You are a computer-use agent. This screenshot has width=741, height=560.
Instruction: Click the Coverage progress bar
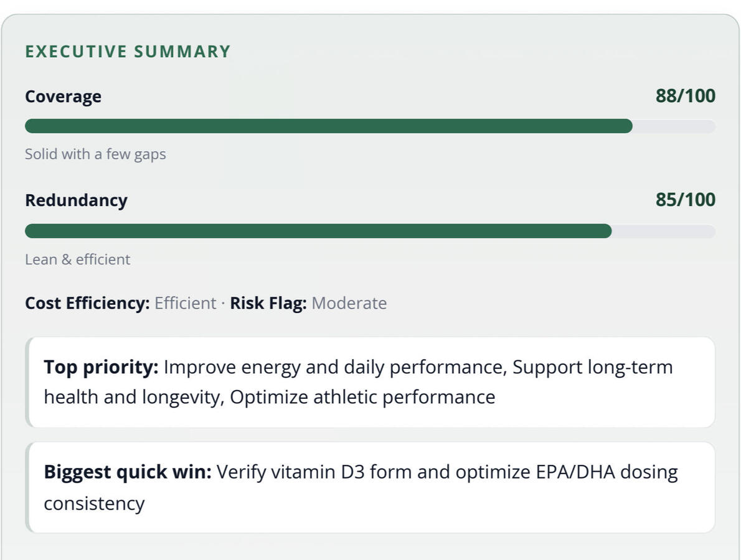[x=370, y=126]
